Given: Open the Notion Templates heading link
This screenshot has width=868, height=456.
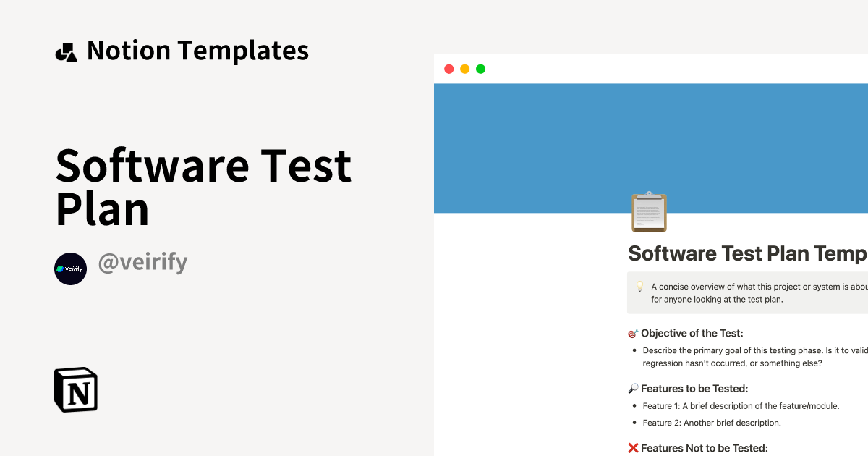Looking at the screenshot, I should (197, 51).
